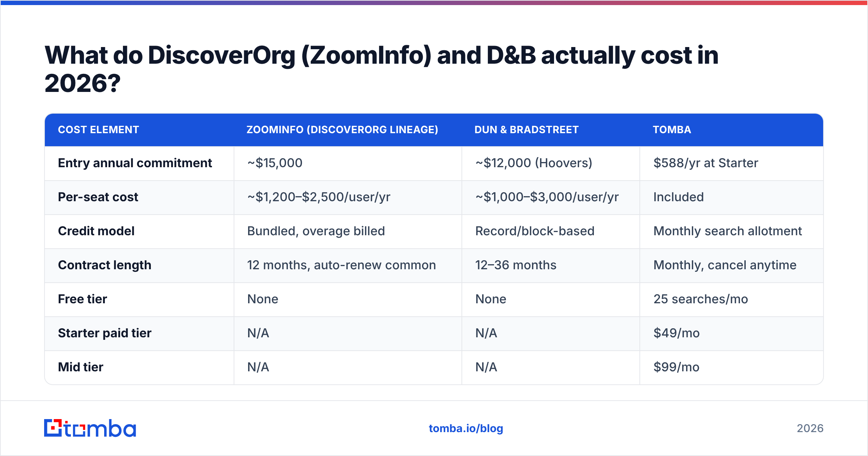The width and height of the screenshot is (868, 456).
Task: Click the Monthly search allotment cell
Action: pos(728,231)
